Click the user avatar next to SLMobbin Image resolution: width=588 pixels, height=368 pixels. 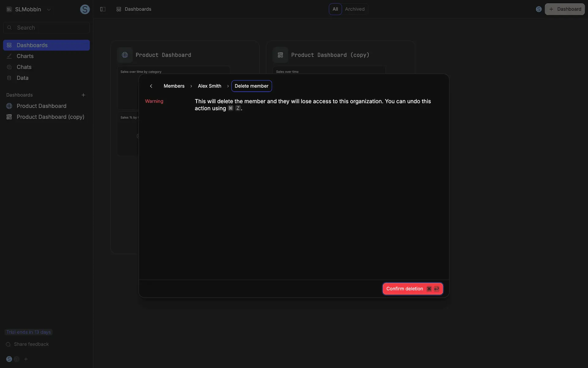(85, 9)
